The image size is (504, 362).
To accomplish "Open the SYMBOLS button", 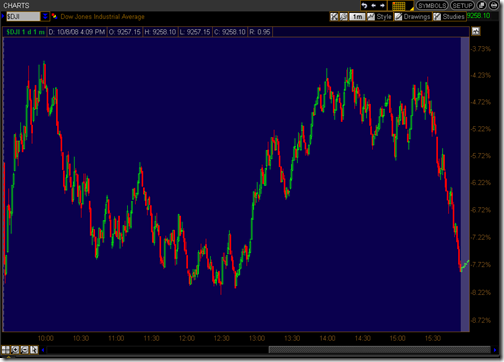I will click(432, 6).
